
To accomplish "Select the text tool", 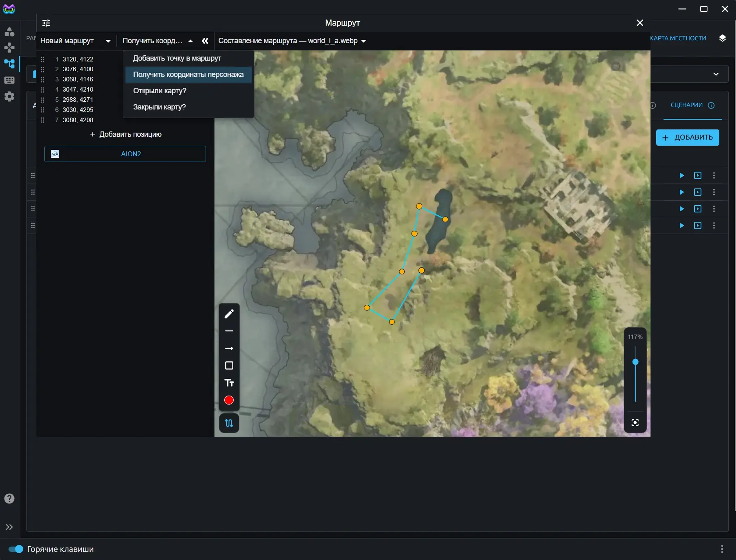I will point(229,383).
